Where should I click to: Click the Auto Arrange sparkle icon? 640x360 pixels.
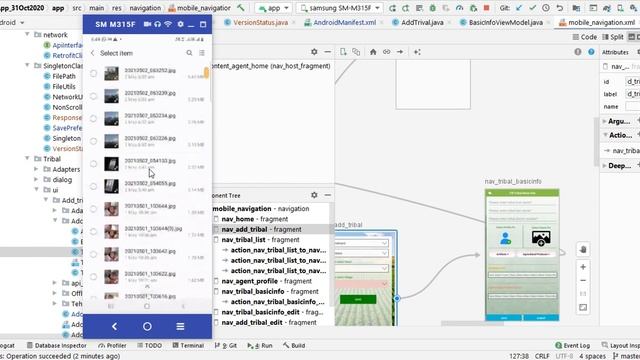coord(417,52)
